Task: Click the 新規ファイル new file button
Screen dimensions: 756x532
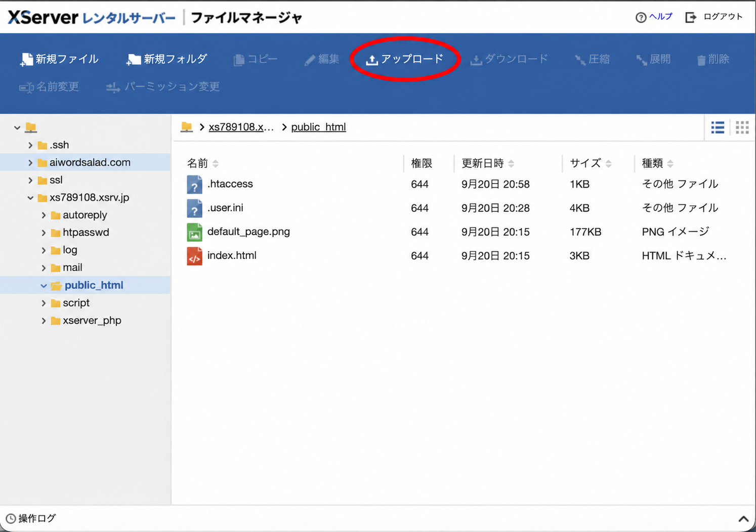Action: (x=59, y=59)
